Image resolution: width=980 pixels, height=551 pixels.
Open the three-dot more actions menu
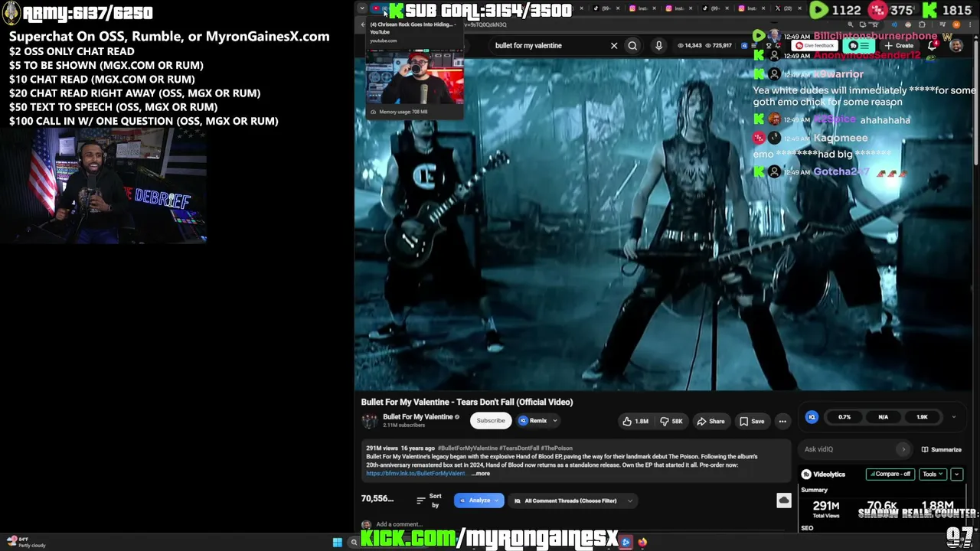[782, 421]
